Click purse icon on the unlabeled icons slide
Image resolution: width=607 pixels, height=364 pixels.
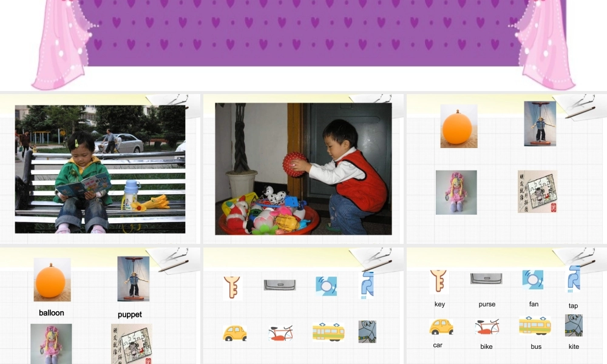pyautogui.click(x=280, y=285)
